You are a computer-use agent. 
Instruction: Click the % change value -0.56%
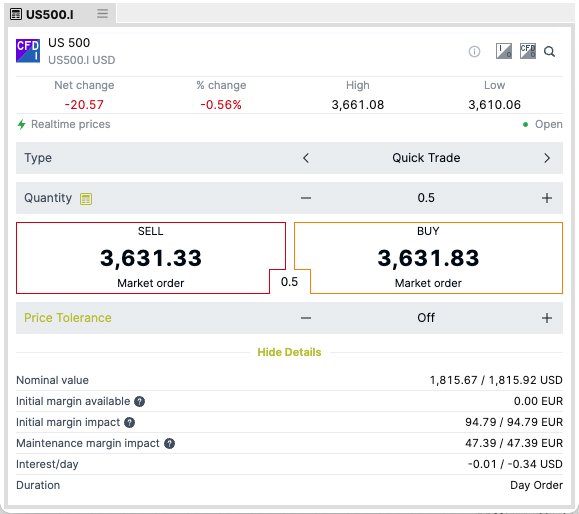(x=221, y=105)
